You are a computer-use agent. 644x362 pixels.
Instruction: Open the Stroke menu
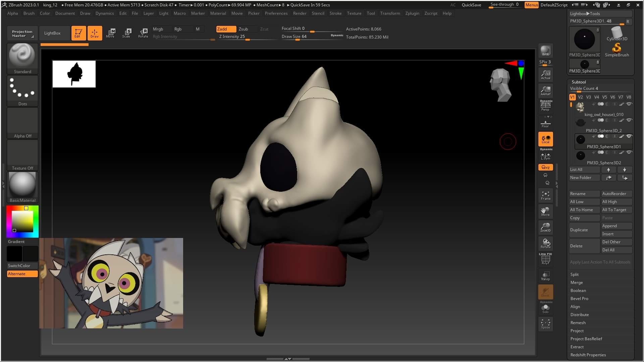tap(335, 13)
